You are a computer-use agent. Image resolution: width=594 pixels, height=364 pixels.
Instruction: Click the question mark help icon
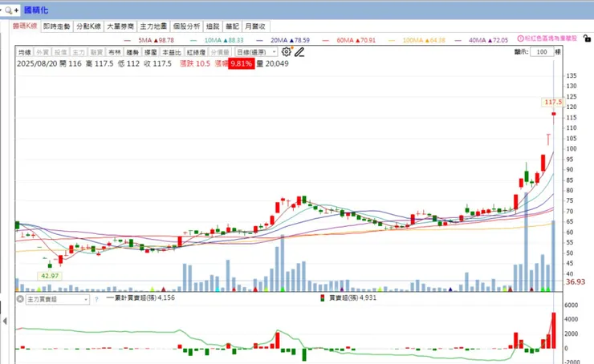click(96, 299)
